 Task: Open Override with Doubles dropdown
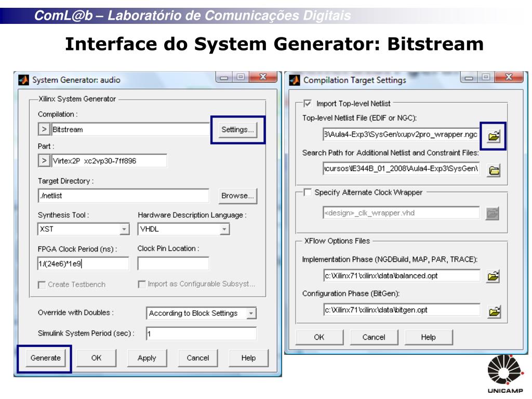pos(251,313)
